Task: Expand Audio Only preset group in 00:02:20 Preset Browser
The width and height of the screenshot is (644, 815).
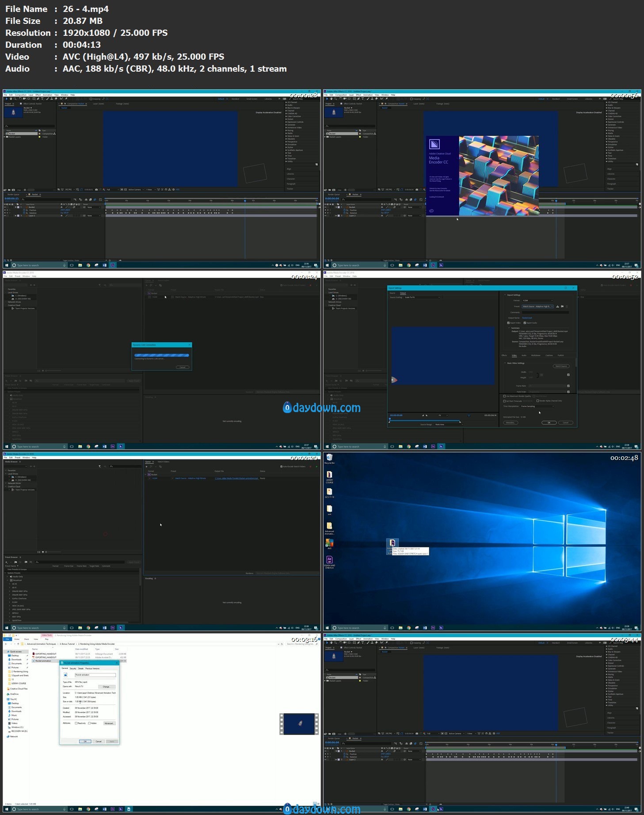Action: pos(7,577)
